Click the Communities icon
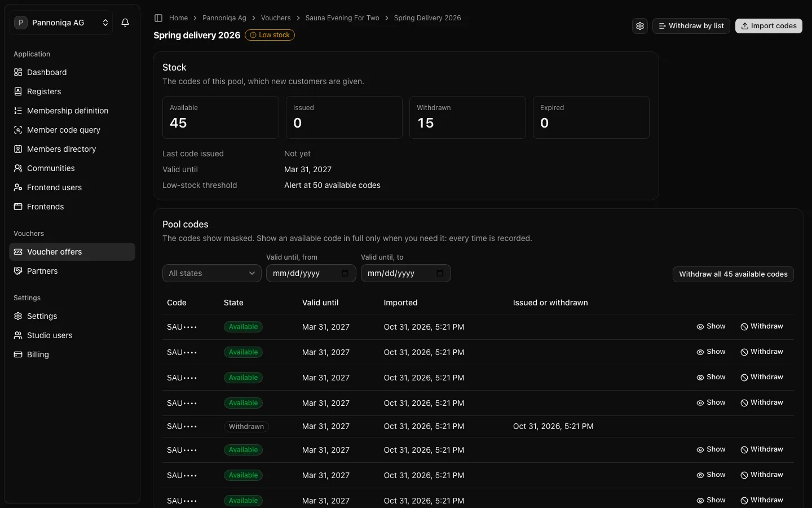This screenshot has width=812, height=508. 18,168
